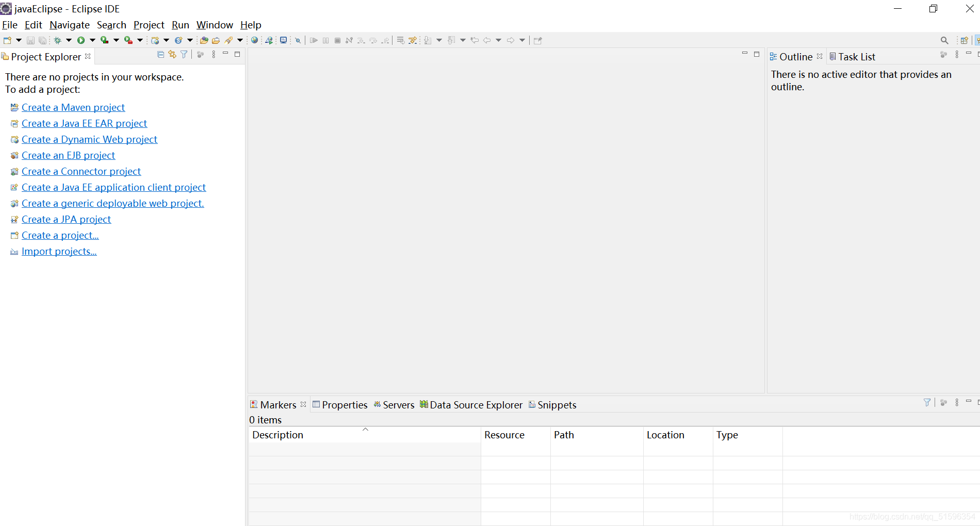Viewport: 980px width, 526px height.
Task: Toggle Link with Editor in Project Explorer
Action: pos(172,54)
